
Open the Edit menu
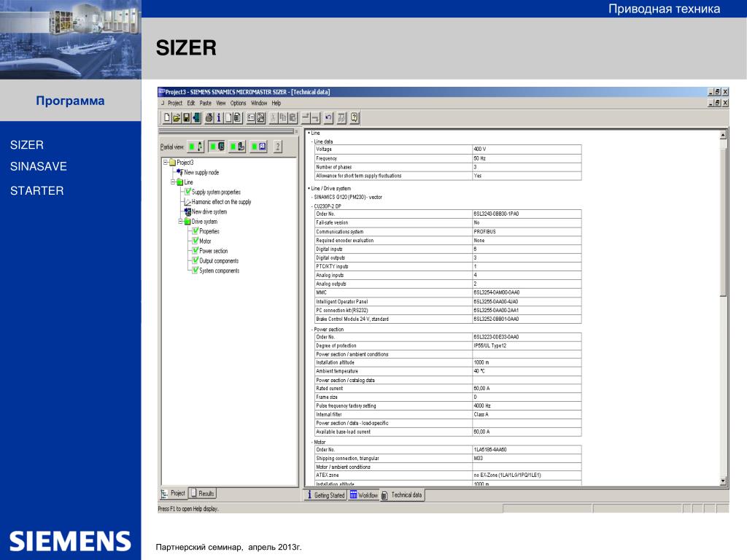pyautogui.click(x=190, y=103)
